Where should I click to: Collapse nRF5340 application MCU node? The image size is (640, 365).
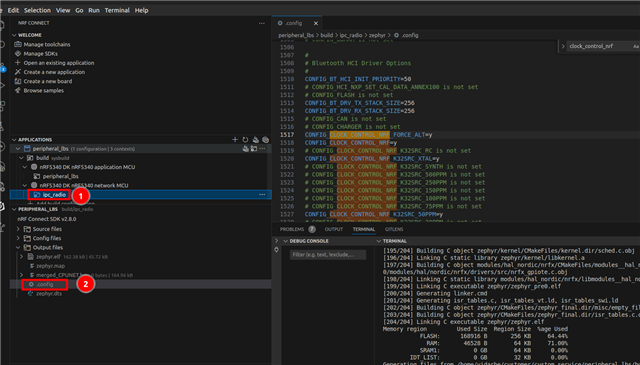(x=25, y=167)
